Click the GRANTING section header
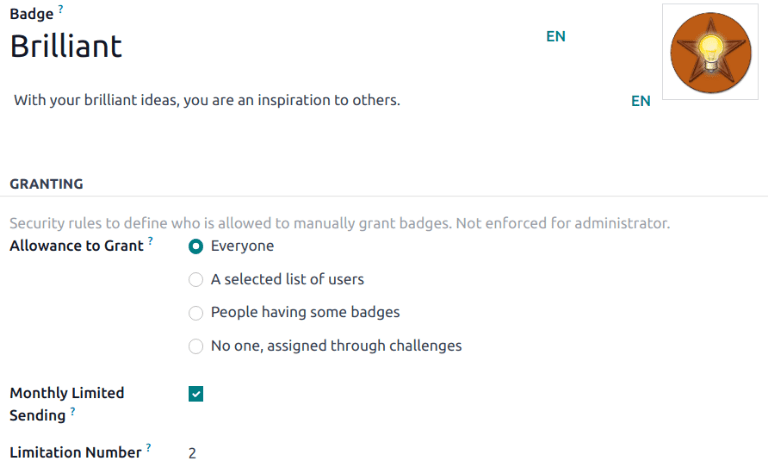768x467 pixels. pyautogui.click(x=46, y=184)
